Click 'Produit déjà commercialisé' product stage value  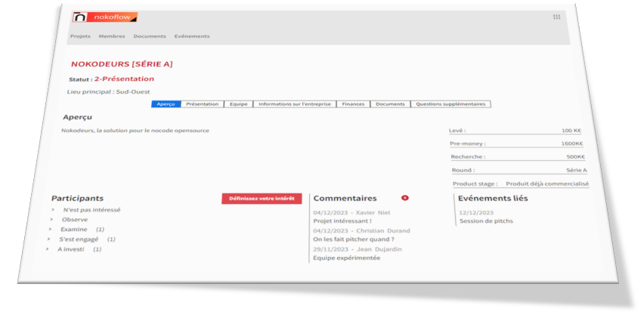click(547, 184)
